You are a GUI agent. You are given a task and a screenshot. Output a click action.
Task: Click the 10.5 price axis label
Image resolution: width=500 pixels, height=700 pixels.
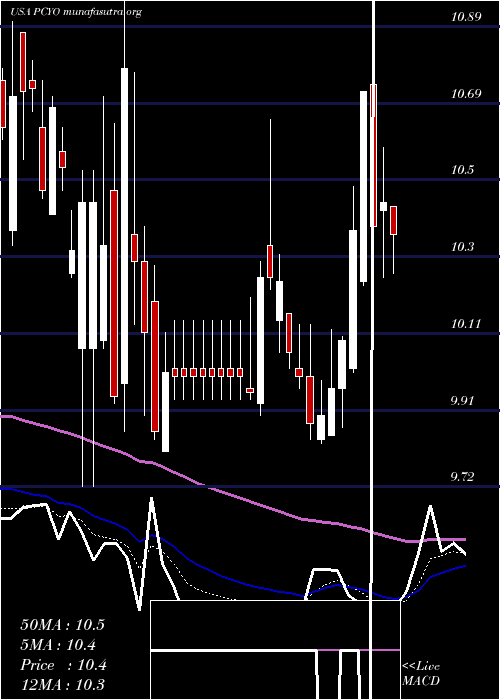tap(462, 170)
